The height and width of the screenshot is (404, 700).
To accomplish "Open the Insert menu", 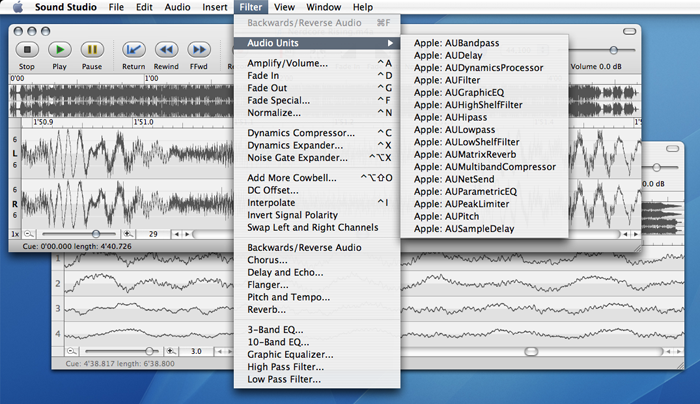I will click(x=215, y=7).
